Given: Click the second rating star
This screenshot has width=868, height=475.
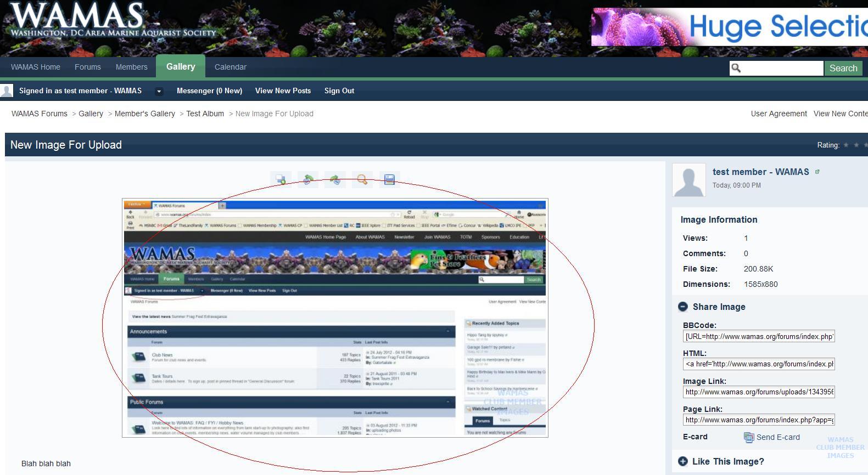Looking at the screenshot, I should [856, 145].
